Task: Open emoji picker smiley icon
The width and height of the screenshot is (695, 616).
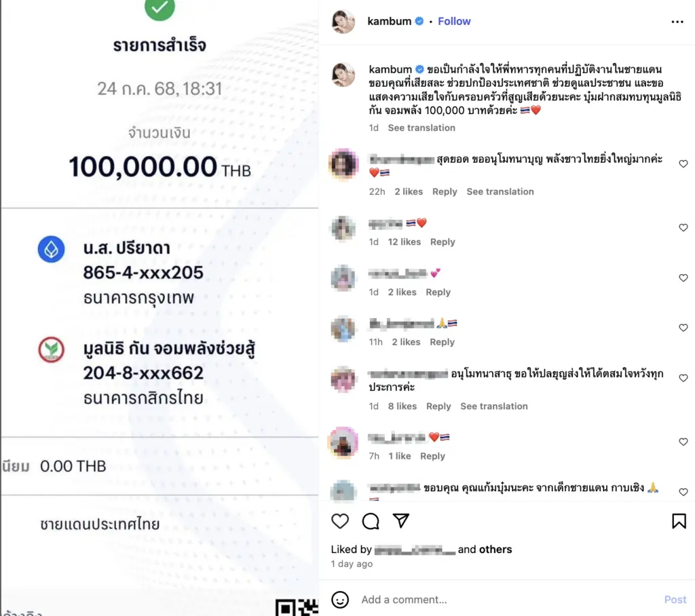Action: click(340, 600)
